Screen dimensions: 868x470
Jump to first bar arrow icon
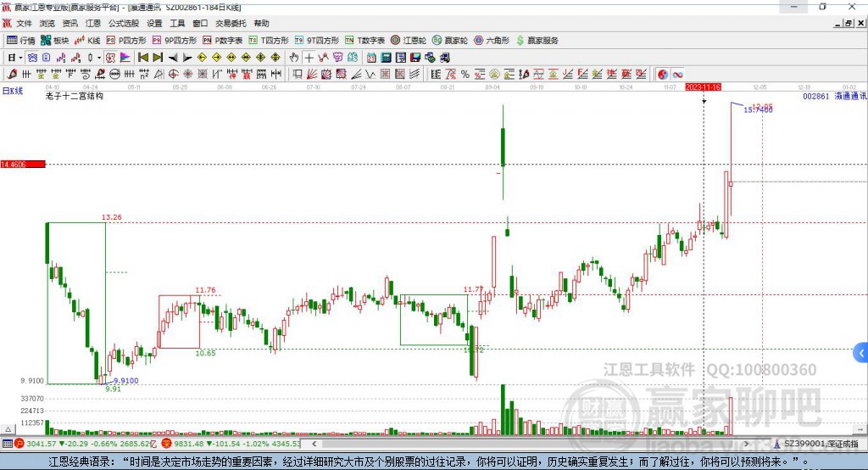pyautogui.click(x=143, y=58)
